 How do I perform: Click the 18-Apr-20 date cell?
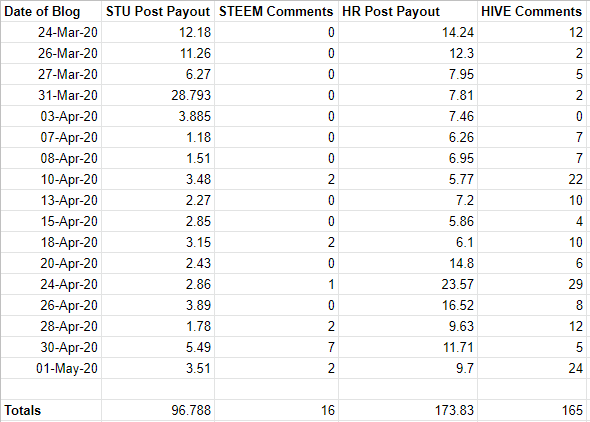click(x=51, y=242)
